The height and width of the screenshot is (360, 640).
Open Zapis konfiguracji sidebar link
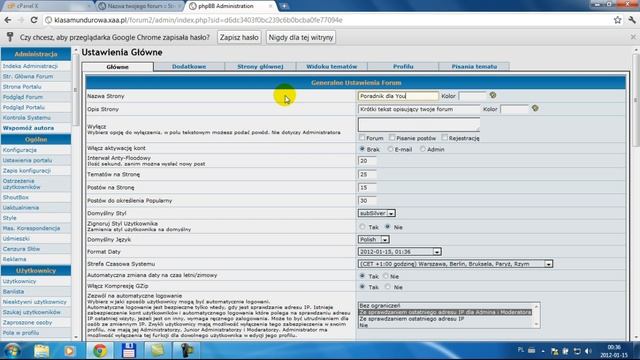click(x=27, y=171)
